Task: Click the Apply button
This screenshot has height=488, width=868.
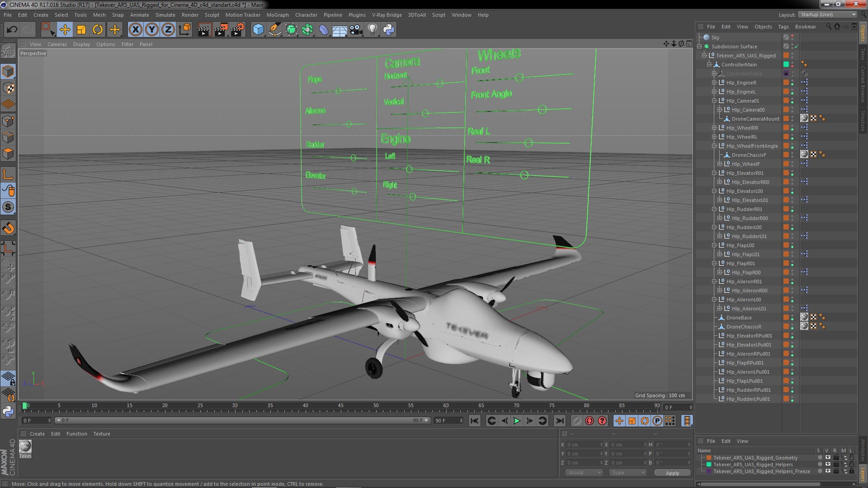Action: 672,473
